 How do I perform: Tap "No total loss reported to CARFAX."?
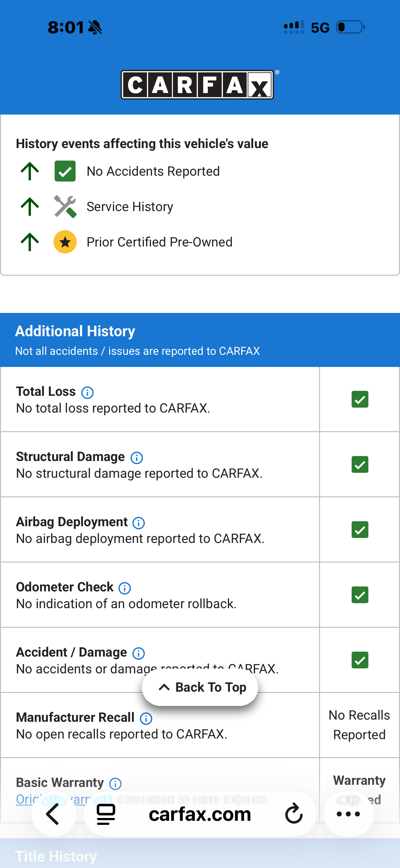pos(113,408)
